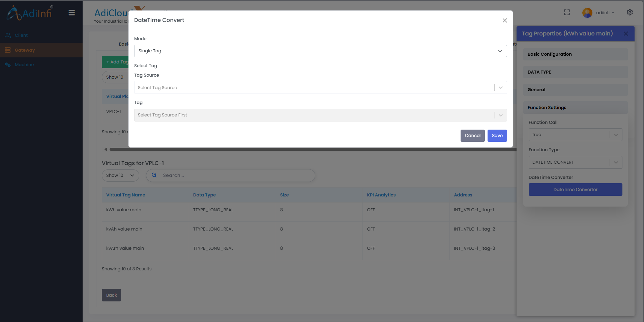This screenshot has width=644, height=322.
Task: Close the Tag Properties panel
Action: (x=626, y=34)
